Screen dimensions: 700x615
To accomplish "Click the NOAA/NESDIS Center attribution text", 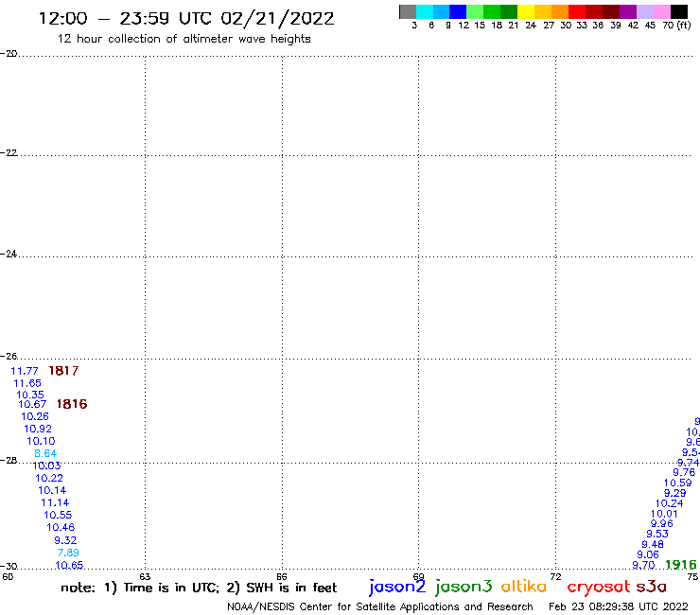I will pos(380,607).
